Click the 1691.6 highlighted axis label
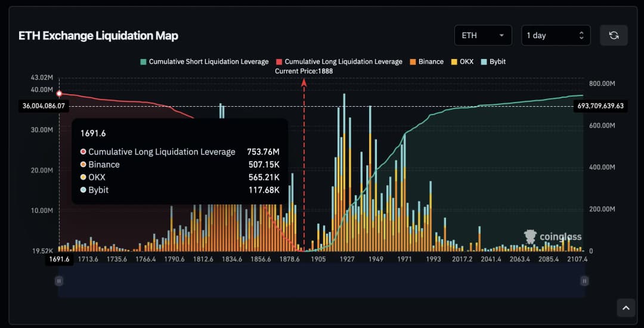Viewport: 644px width, 328px height. click(60, 259)
